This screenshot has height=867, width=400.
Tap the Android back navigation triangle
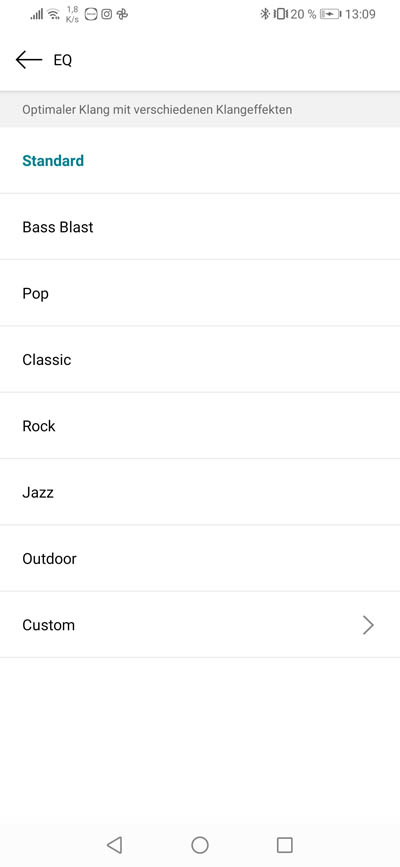115,844
